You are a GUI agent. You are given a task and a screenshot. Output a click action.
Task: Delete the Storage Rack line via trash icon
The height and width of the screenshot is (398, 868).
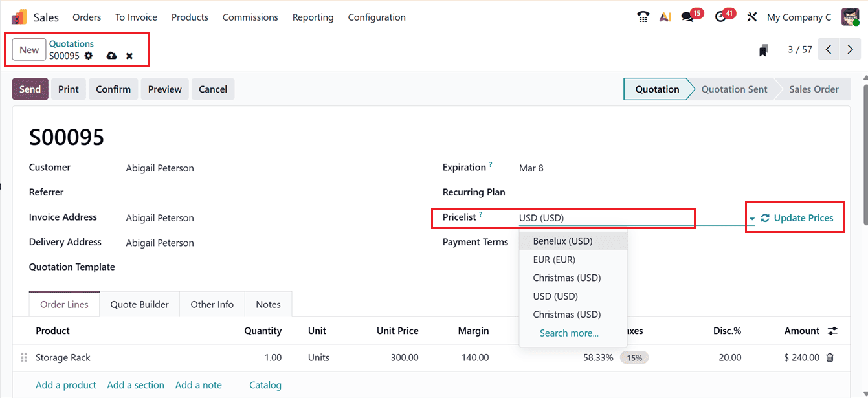click(x=829, y=357)
